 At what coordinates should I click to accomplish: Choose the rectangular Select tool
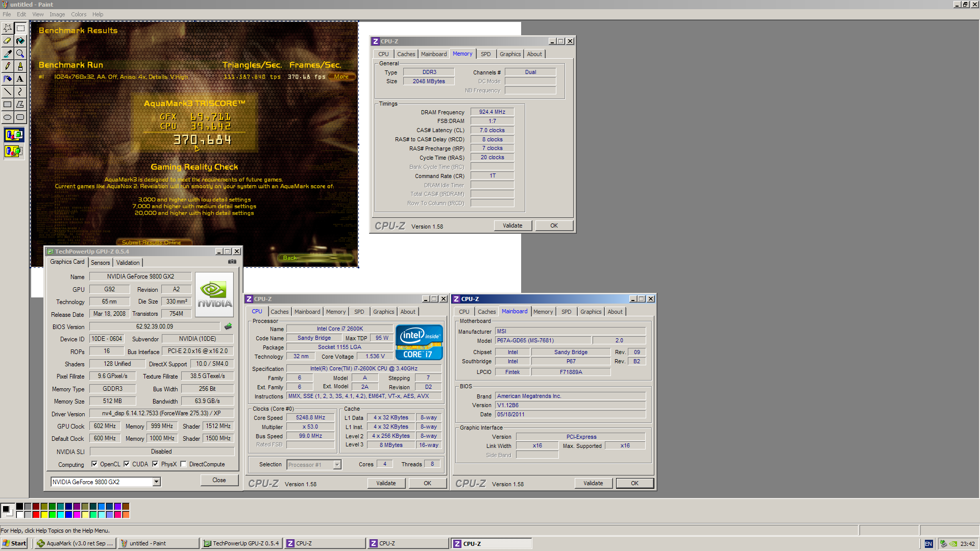pyautogui.click(x=20, y=28)
